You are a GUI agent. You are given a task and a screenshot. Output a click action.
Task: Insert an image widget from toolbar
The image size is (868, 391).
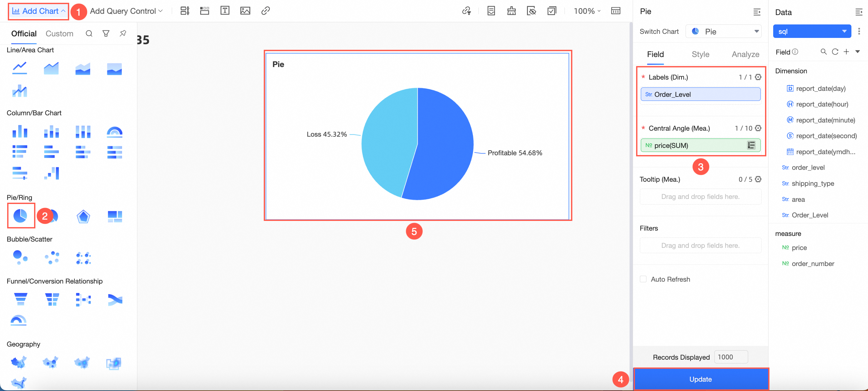click(245, 11)
